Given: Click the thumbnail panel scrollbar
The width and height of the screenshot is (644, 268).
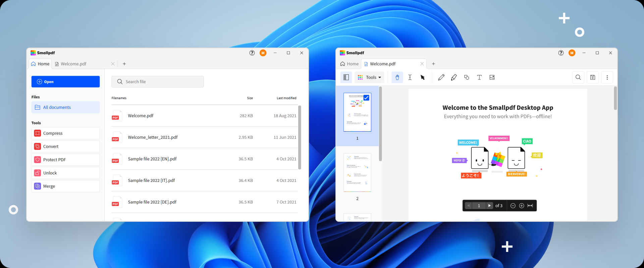Looking at the screenshot, I should point(380,124).
